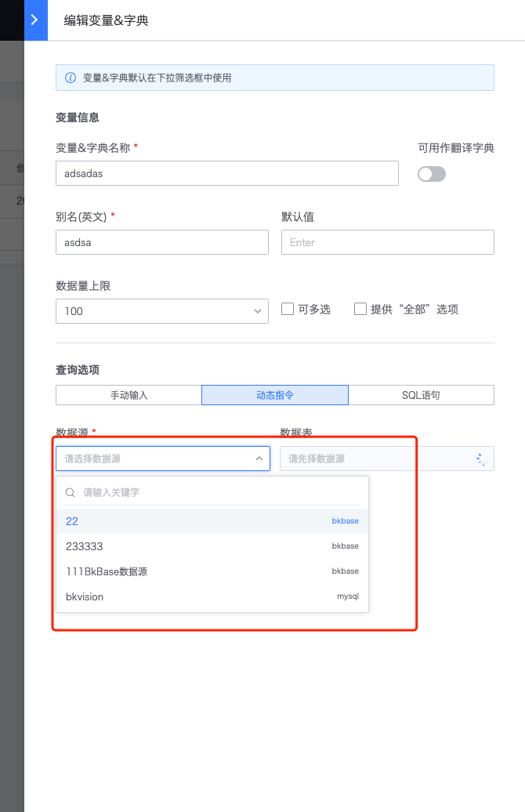Switch to the 动态指令 tab
Screen dimensions: 525x812
click(275, 395)
